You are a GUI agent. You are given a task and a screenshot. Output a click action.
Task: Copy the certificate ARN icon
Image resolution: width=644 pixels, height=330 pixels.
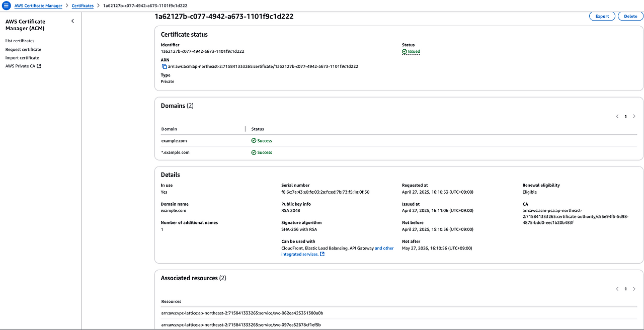[164, 66]
